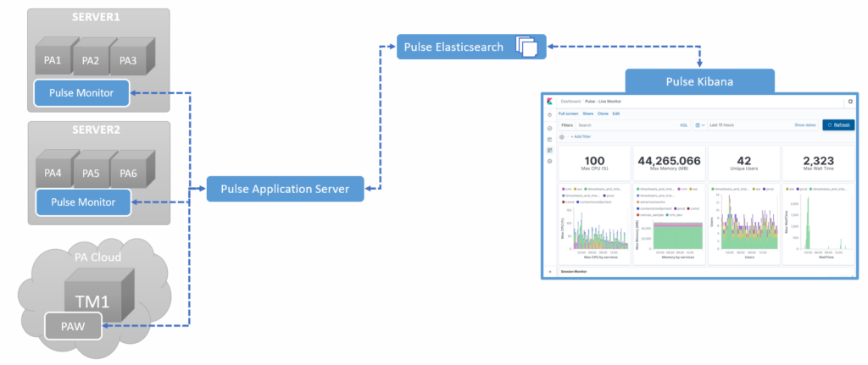Viewport: 868px width, 365px height.
Task: Toggle adventureworks legend in Memory chart
Action: click(x=652, y=202)
